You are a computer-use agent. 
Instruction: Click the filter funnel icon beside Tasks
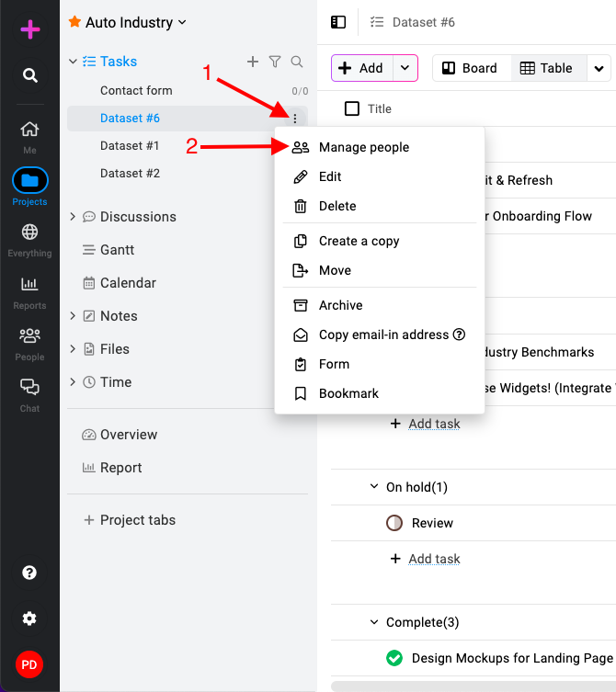(275, 62)
